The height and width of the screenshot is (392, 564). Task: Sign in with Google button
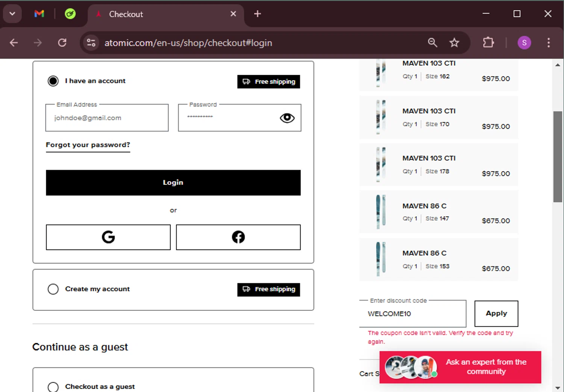pos(108,237)
